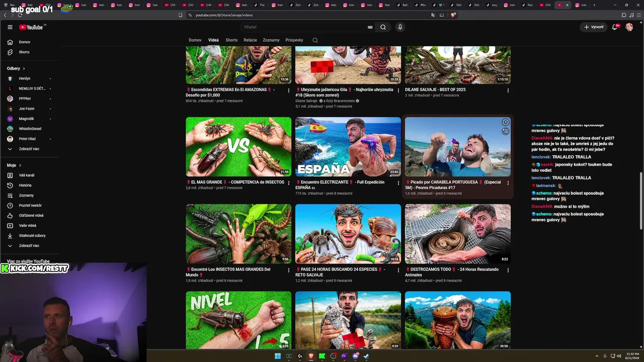Open the Vytvoriť create menu
This screenshot has height=362, width=644.
[x=594, y=27]
